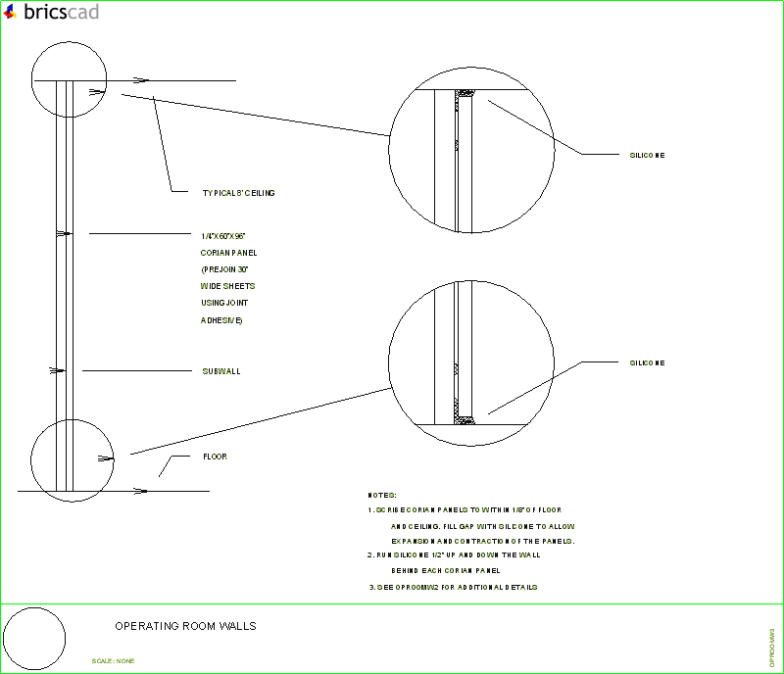Click the bricscad logo icon
The width and height of the screenshot is (784, 674).
[10, 12]
